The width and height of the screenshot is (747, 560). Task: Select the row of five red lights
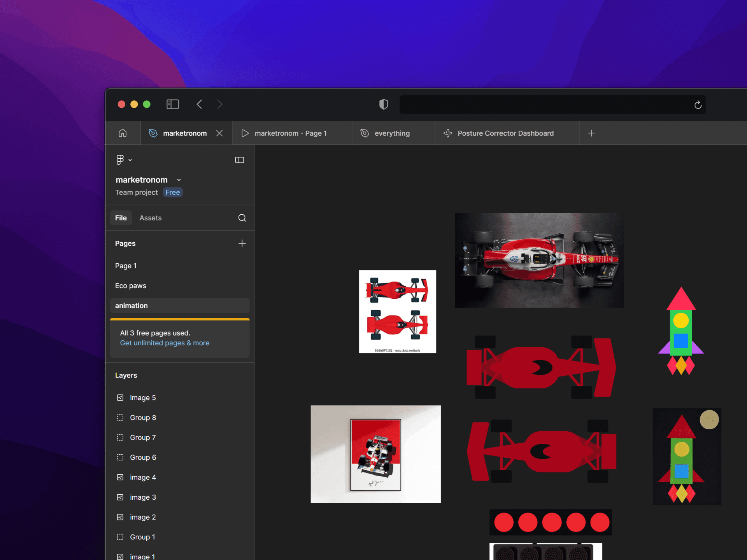pyautogui.click(x=551, y=522)
